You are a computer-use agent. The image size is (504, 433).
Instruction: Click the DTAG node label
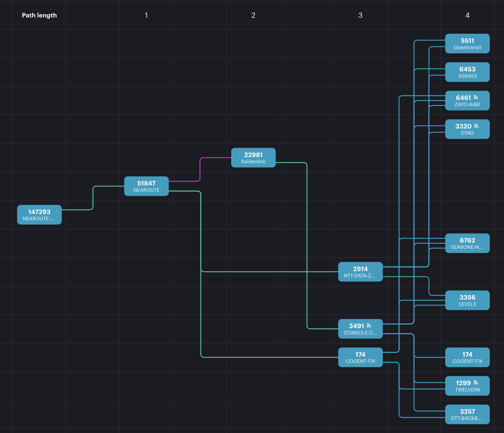[467, 133]
